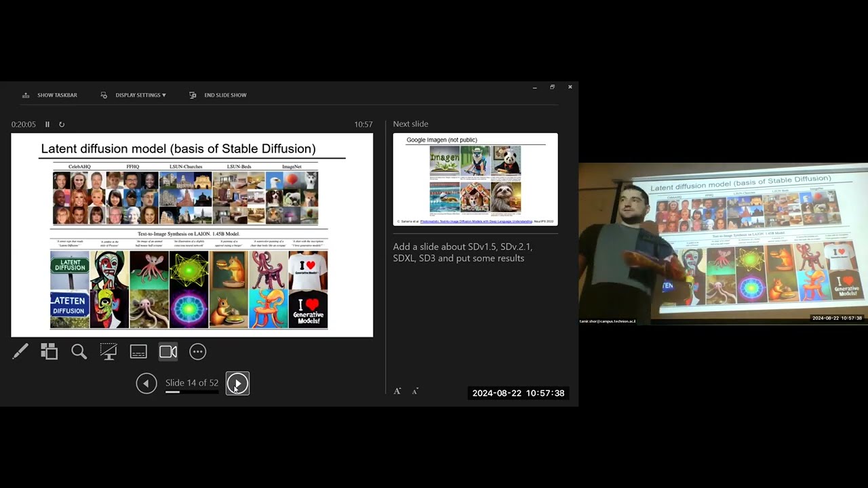Screen dimensions: 868x488
Task: Show all slides grid view
Action: point(49,351)
